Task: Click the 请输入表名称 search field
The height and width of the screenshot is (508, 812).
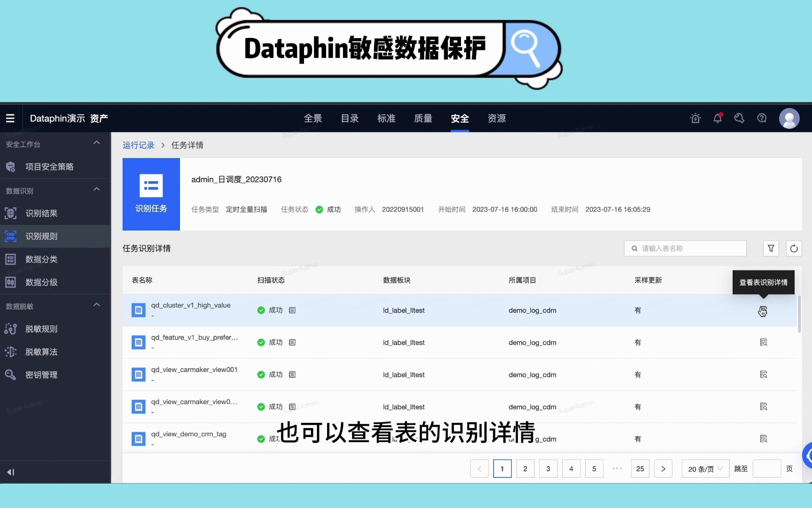Action: coord(685,248)
